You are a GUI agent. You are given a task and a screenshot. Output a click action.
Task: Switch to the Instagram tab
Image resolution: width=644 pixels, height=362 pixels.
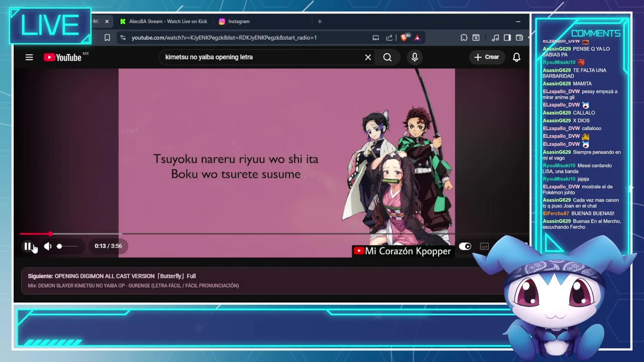coord(234,22)
